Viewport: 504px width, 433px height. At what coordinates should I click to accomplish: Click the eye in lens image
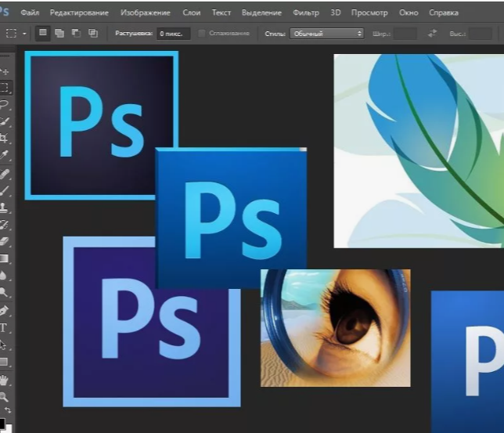(x=335, y=328)
